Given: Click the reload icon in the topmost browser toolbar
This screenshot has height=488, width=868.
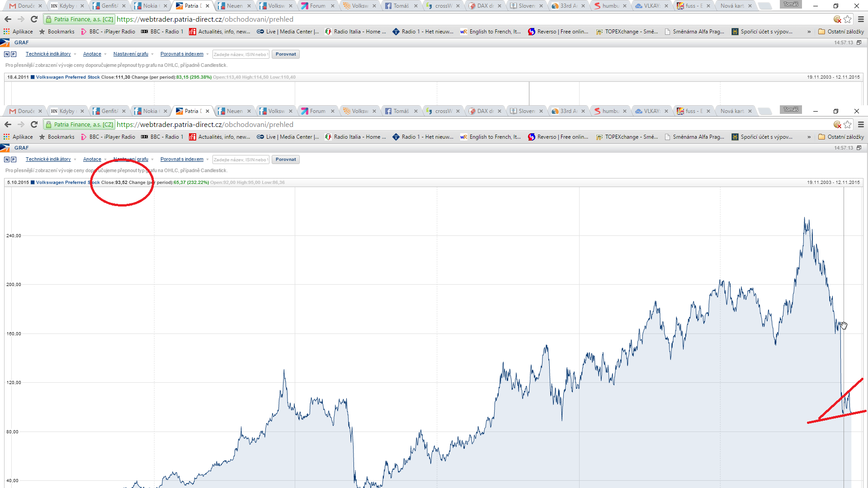Looking at the screenshot, I should click(x=34, y=19).
